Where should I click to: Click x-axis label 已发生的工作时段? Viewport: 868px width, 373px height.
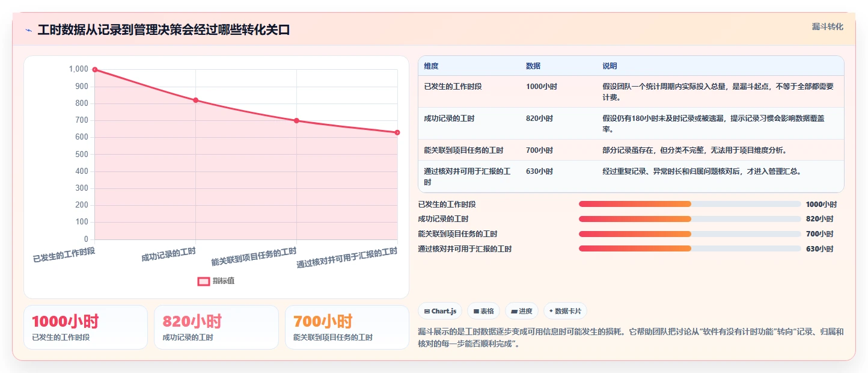(x=64, y=254)
